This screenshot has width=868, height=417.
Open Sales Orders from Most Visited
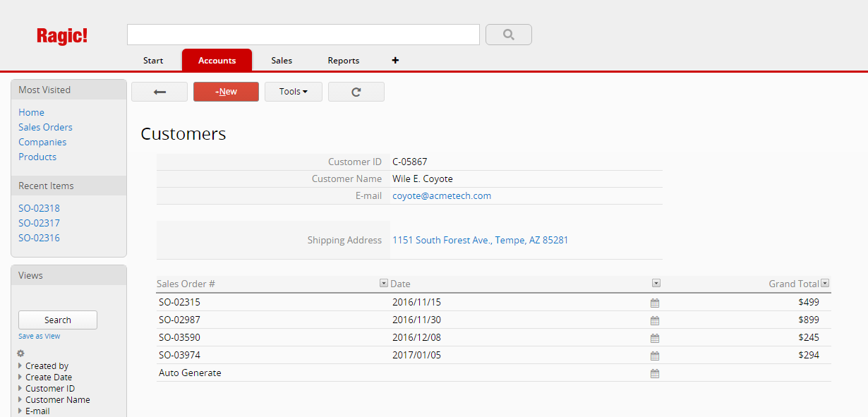[x=45, y=127]
